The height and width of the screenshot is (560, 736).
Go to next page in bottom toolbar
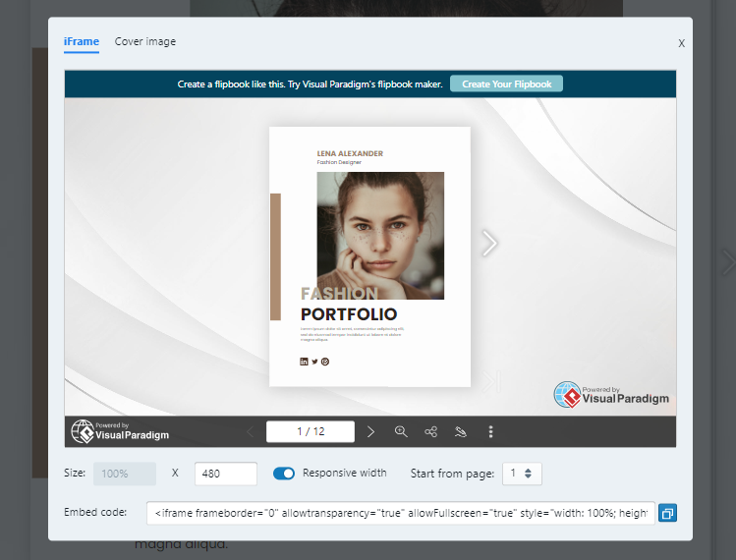[x=370, y=431]
